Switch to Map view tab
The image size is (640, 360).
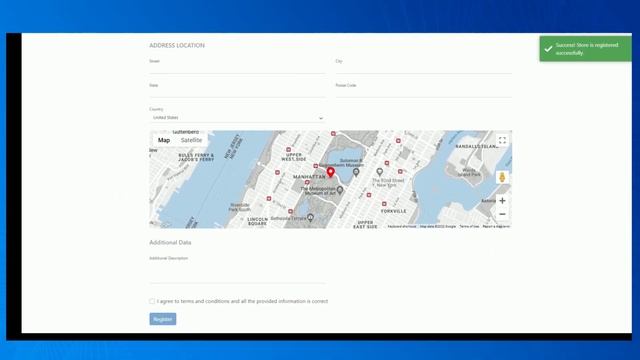[164, 140]
